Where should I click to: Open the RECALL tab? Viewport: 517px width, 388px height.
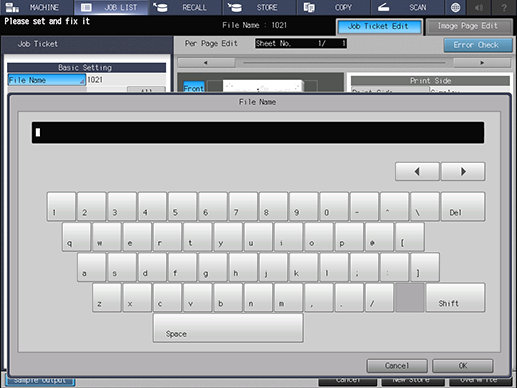(185, 7)
